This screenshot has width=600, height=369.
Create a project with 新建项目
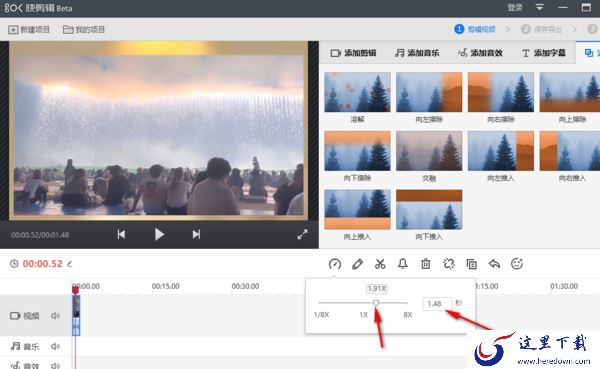[x=29, y=29]
